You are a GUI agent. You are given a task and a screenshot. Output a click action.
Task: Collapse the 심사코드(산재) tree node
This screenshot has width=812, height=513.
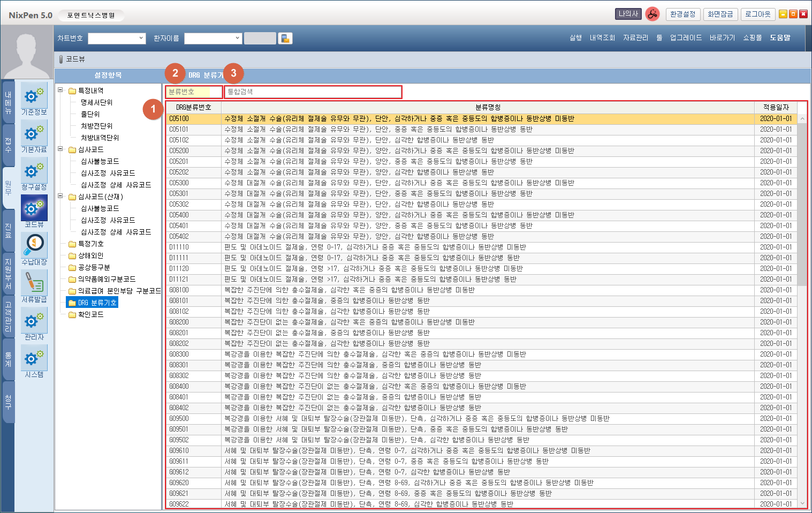60,197
